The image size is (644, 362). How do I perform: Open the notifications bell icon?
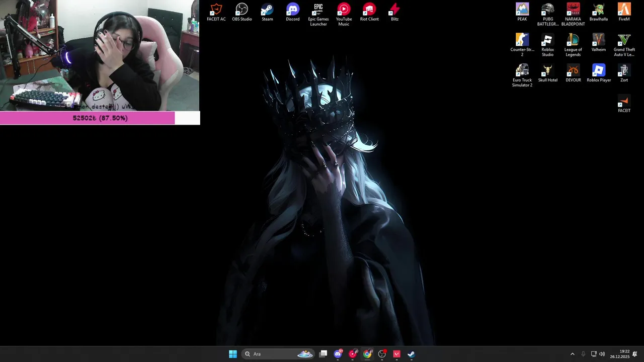coord(635,354)
